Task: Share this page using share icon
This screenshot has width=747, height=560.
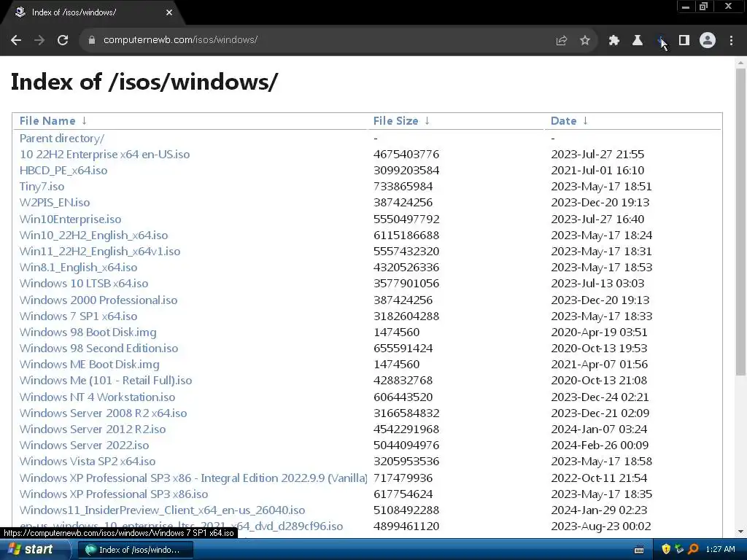Action: pyautogui.click(x=562, y=41)
